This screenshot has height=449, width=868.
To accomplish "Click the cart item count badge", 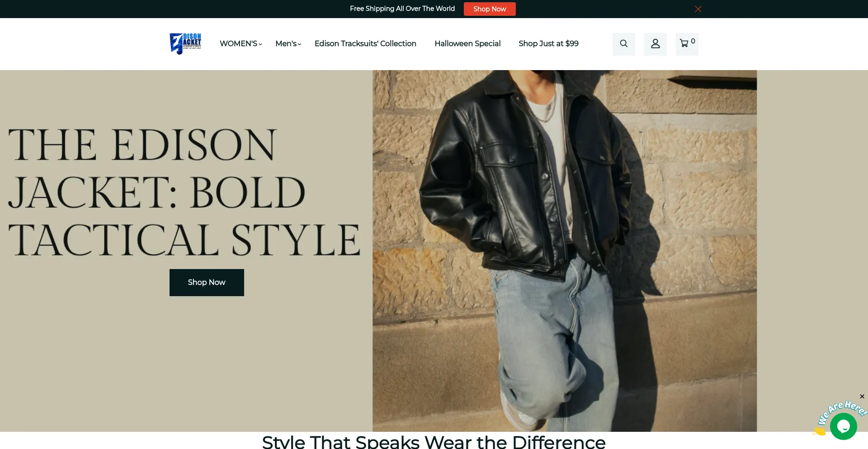I will tap(693, 41).
